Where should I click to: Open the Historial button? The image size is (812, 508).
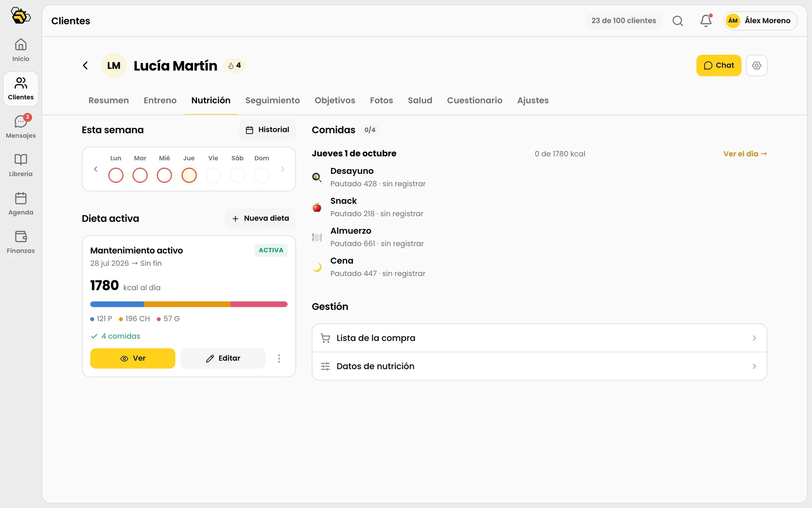pos(267,130)
